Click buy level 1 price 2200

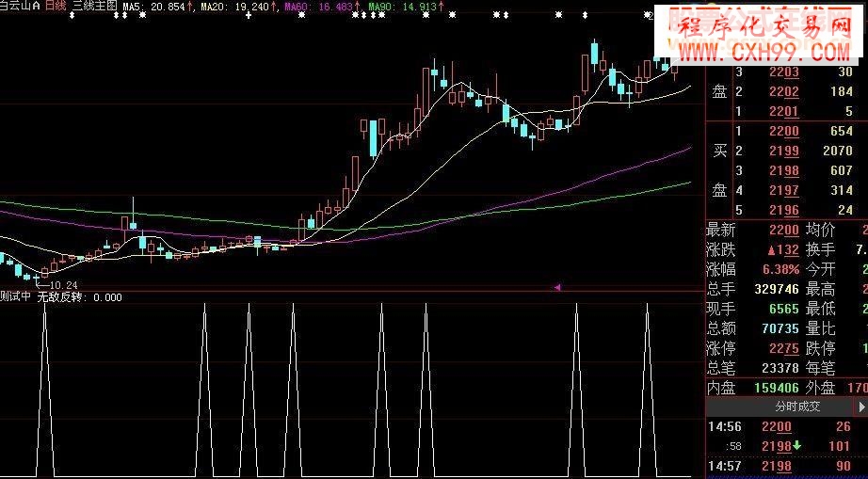pyautogui.click(x=783, y=132)
